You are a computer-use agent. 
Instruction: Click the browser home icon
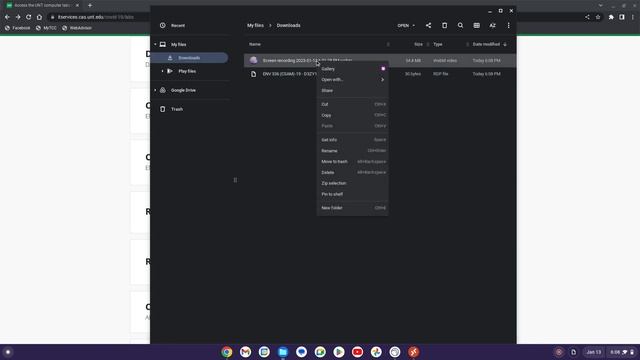pyautogui.click(x=39, y=17)
